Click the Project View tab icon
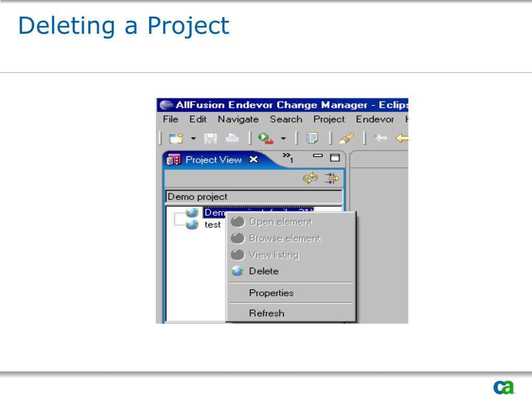532x399 pixels. click(174, 160)
